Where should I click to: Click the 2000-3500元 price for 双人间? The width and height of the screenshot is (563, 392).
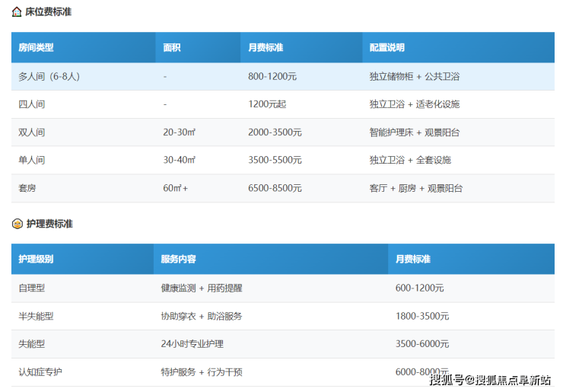point(275,132)
